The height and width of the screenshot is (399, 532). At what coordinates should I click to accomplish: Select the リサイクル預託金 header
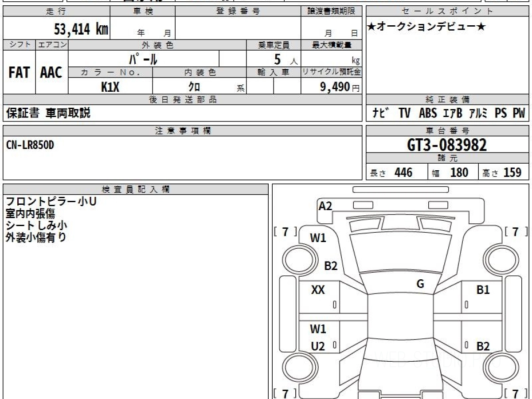coord(332,73)
